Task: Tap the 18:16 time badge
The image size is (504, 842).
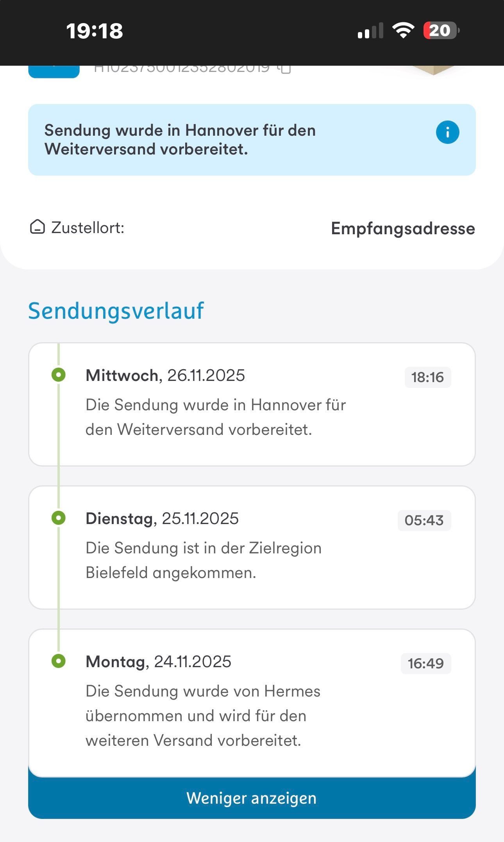Action: 427,377
